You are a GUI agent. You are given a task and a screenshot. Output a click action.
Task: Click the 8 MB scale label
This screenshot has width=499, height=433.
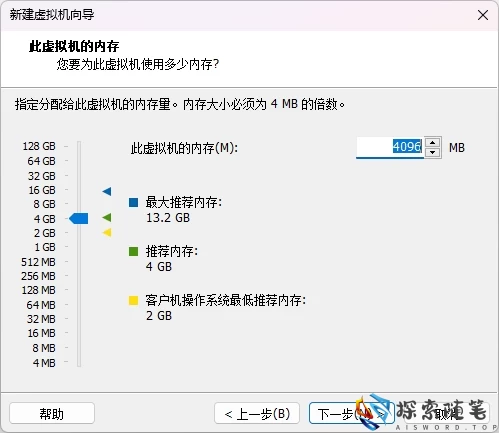44,348
